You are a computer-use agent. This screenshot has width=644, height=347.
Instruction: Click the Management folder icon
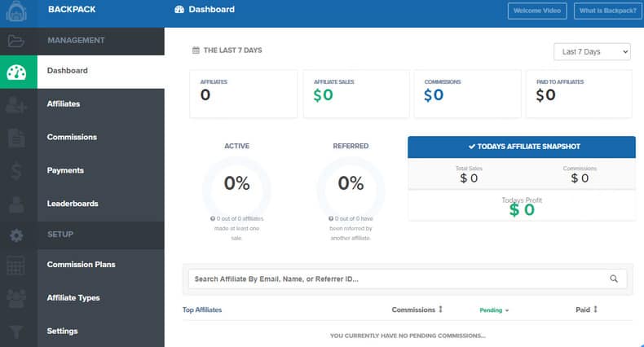tap(16, 41)
